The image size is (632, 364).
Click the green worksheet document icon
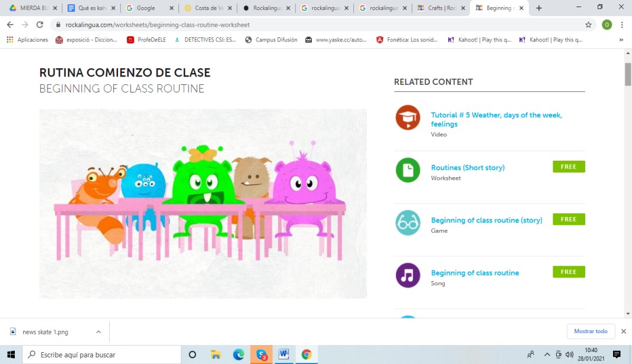(407, 170)
